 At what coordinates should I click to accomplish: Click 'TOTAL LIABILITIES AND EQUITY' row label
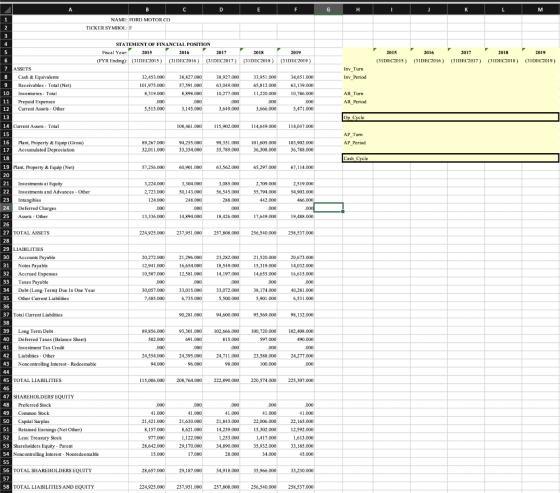click(x=54, y=487)
